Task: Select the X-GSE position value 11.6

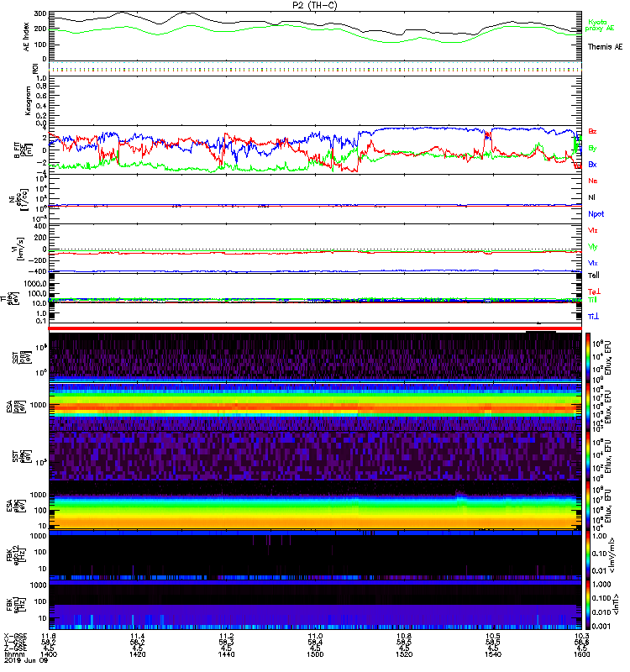Action: click(49, 636)
